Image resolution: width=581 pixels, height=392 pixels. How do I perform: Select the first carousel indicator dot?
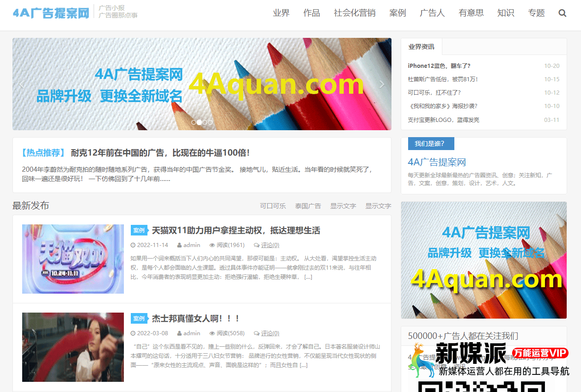(x=194, y=122)
